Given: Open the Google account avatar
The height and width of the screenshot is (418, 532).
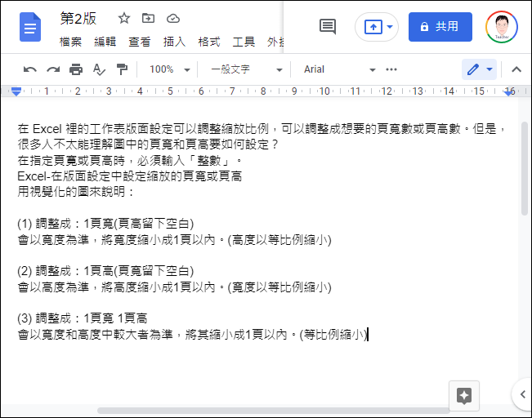Looking at the screenshot, I should pos(502,27).
